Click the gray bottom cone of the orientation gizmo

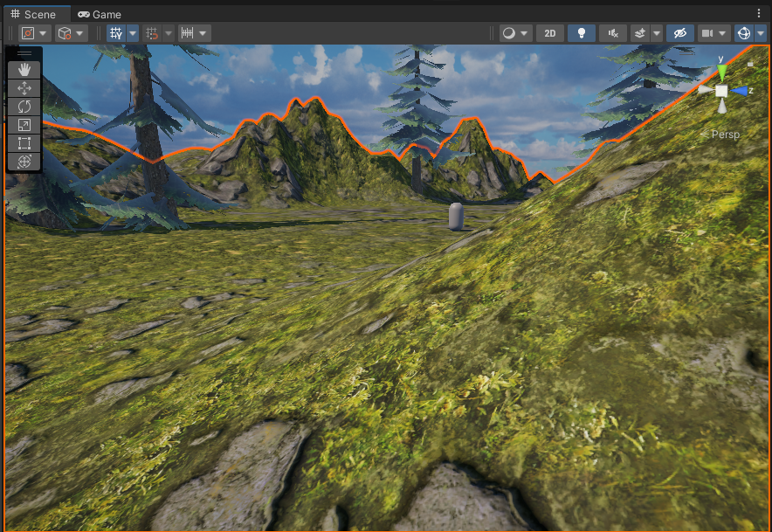[721, 107]
